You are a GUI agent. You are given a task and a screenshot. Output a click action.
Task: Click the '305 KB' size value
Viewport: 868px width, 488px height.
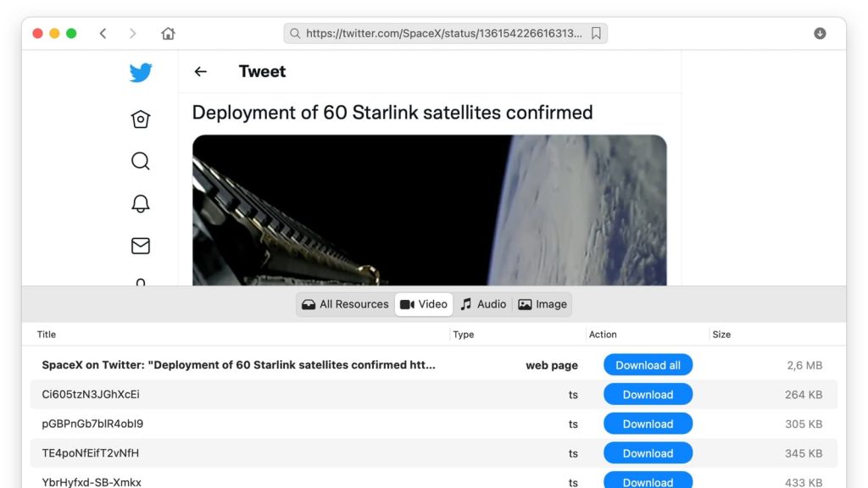point(804,424)
